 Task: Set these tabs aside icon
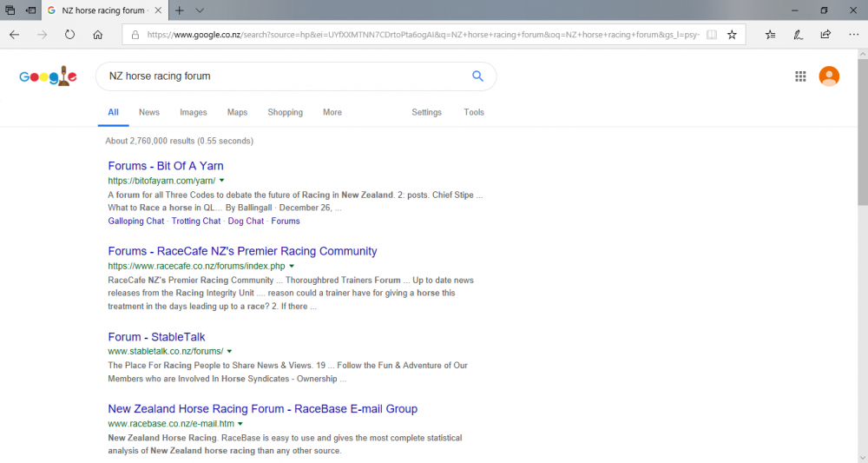(31, 10)
